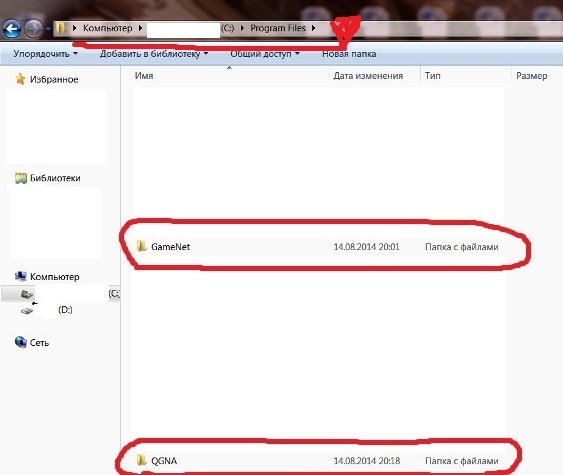
Task: Select Избранное in the navigation pane
Action: [54, 79]
